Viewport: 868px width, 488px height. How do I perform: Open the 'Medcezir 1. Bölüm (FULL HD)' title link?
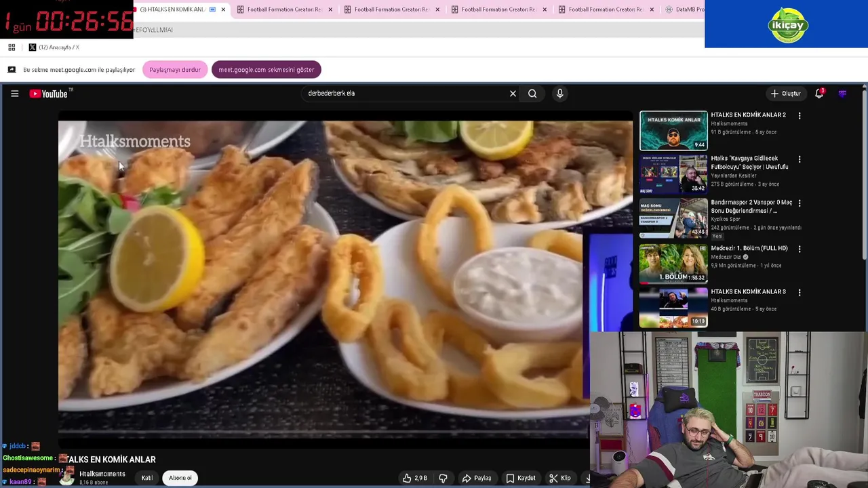tap(749, 248)
